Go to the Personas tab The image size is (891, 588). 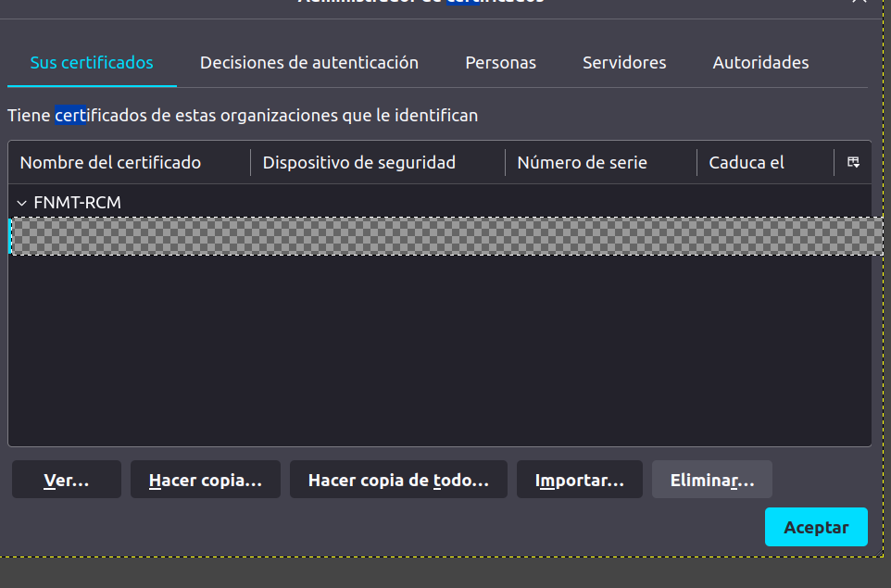click(500, 63)
